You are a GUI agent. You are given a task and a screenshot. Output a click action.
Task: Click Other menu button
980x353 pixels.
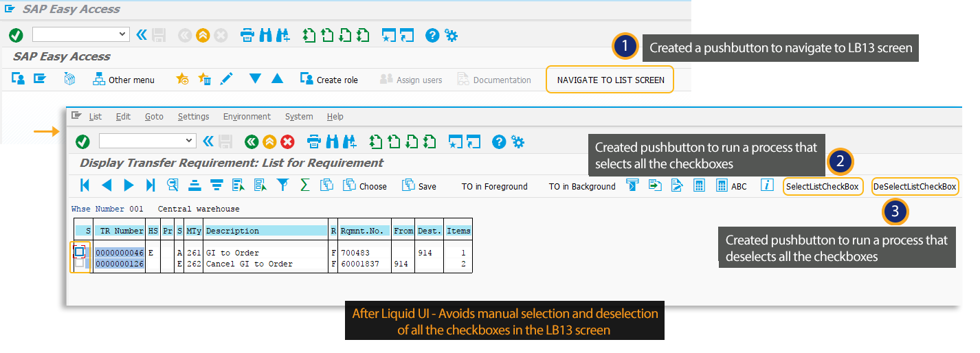pos(124,80)
